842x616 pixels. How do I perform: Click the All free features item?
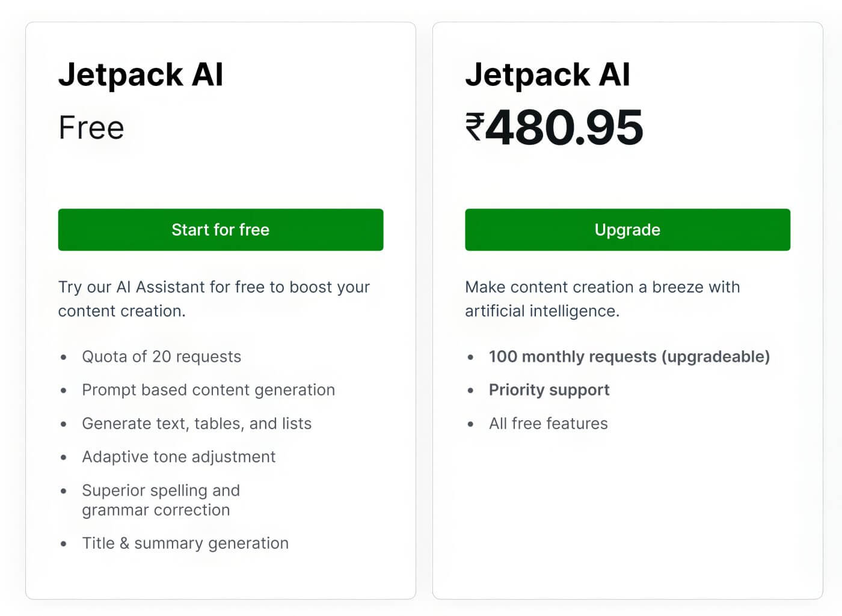click(x=548, y=423)
